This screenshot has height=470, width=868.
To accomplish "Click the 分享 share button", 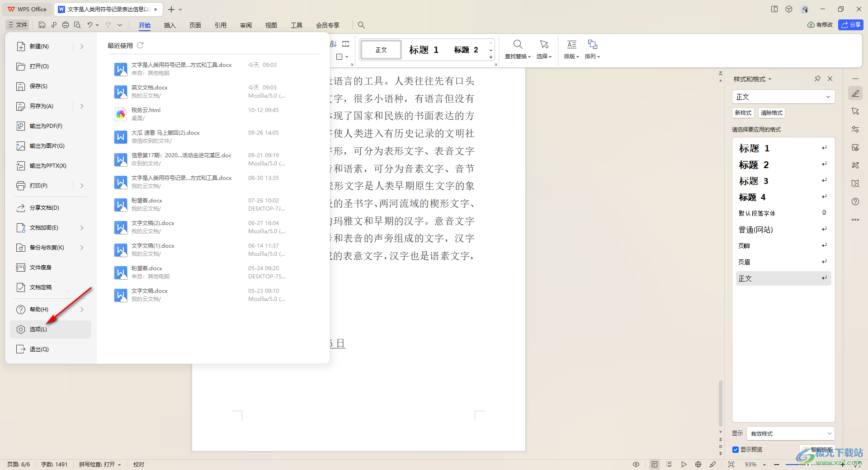I will (850, 25).
